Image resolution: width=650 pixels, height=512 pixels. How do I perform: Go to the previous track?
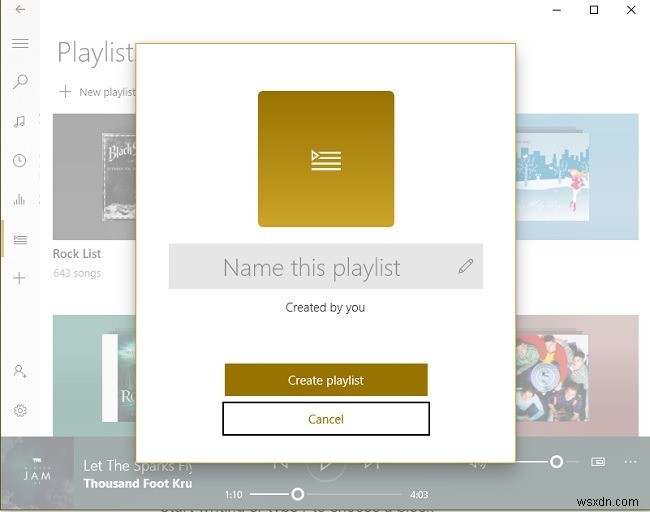(x=281, y=466)
